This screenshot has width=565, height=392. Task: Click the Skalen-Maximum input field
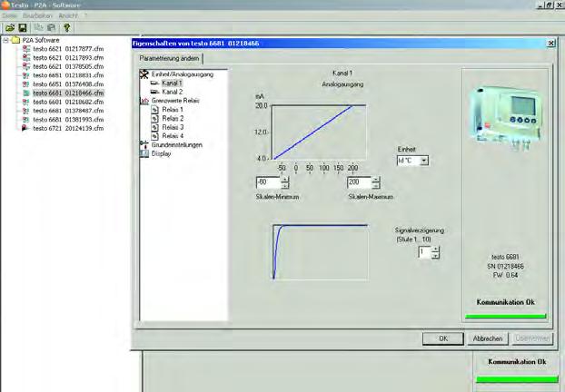pyautogui.click(x=360, y=182)
